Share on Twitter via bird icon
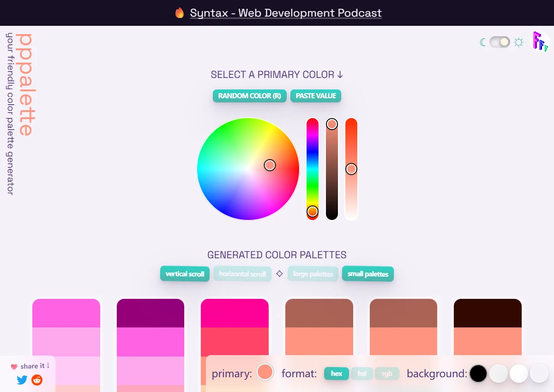This screenshot has width=554, height=392. pos(22,380)
